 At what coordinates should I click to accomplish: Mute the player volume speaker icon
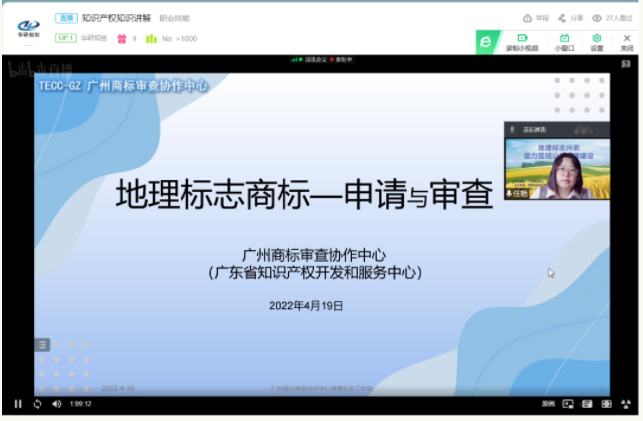pyautogui.click(x=55, y=404)
